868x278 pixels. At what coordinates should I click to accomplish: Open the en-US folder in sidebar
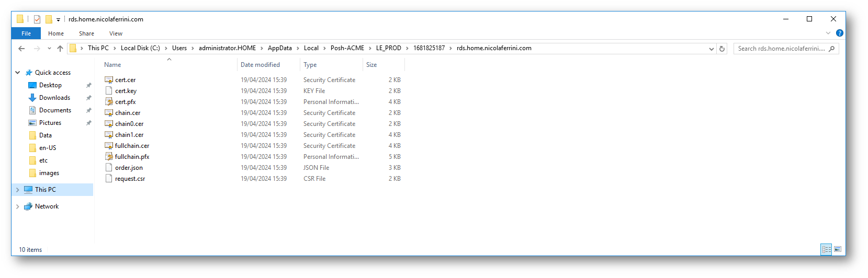coord(48,148)
